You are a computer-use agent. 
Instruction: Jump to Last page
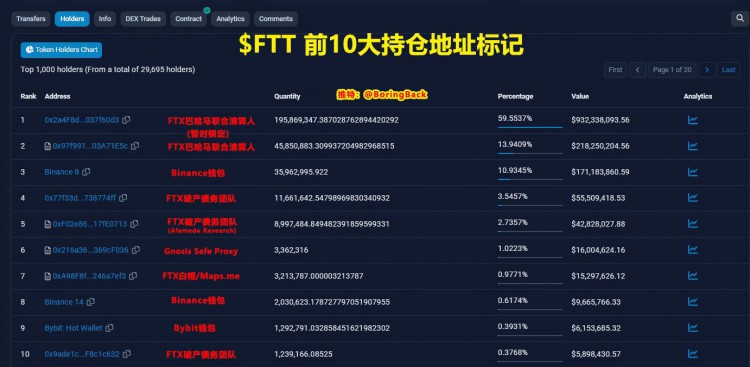point(728,70)
